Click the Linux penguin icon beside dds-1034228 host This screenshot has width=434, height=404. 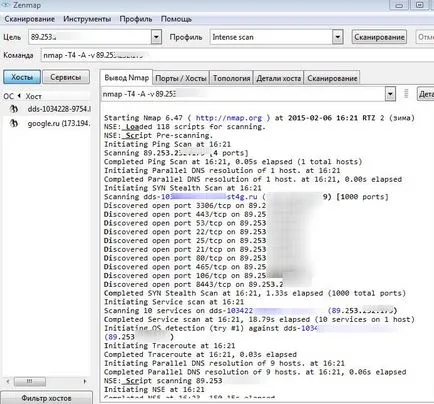click(14, 109)
